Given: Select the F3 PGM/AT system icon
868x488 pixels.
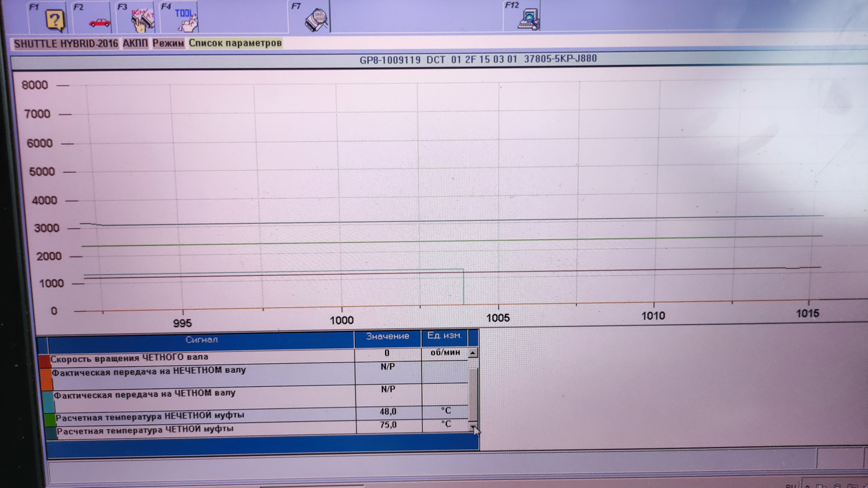Looking at the screenshot, I should [x=143, y=21].
